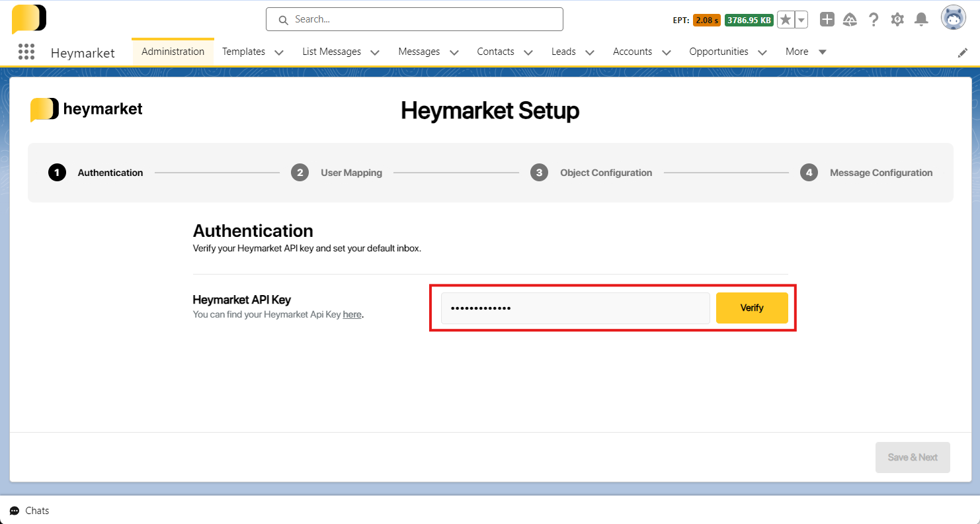Expand the Templates dropdown chevron
This screenshot has width=980, height=524.
tap(279, 52)
